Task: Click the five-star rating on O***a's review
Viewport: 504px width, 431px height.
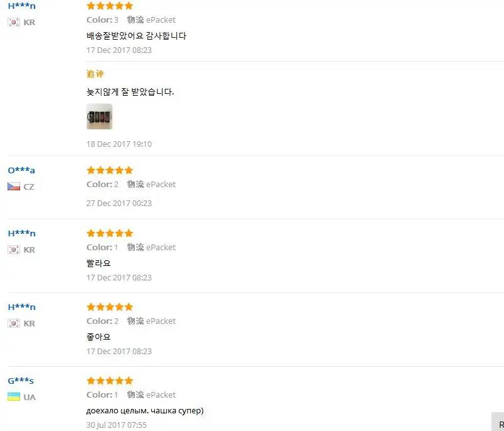Action: pos(110,170)
